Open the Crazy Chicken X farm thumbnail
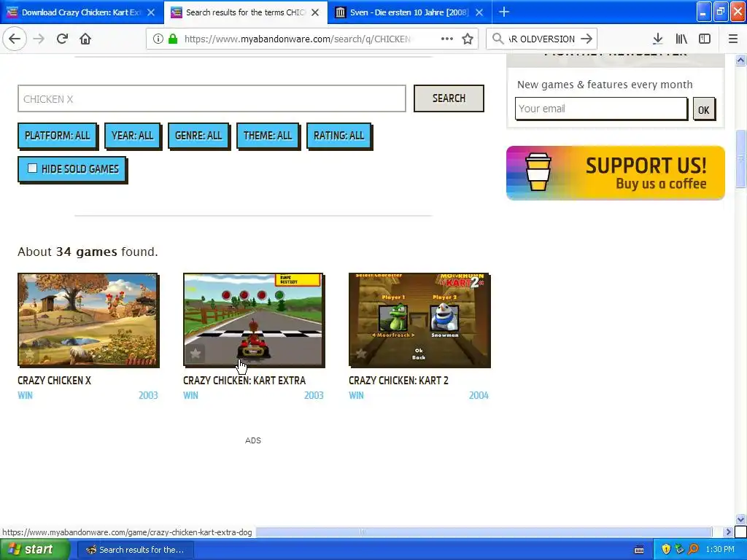Viewport: 747px width, 560px height. (88, 319)
